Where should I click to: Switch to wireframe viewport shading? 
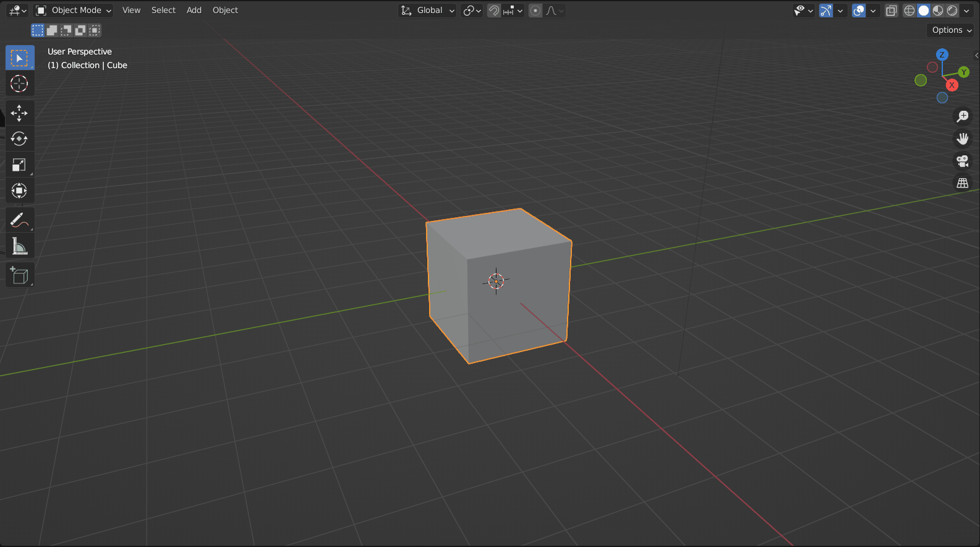[x=910, y=11]
